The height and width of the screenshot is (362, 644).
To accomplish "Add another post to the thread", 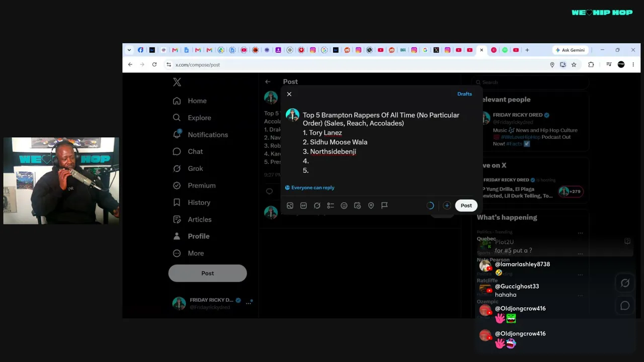I will coord(447,206).
